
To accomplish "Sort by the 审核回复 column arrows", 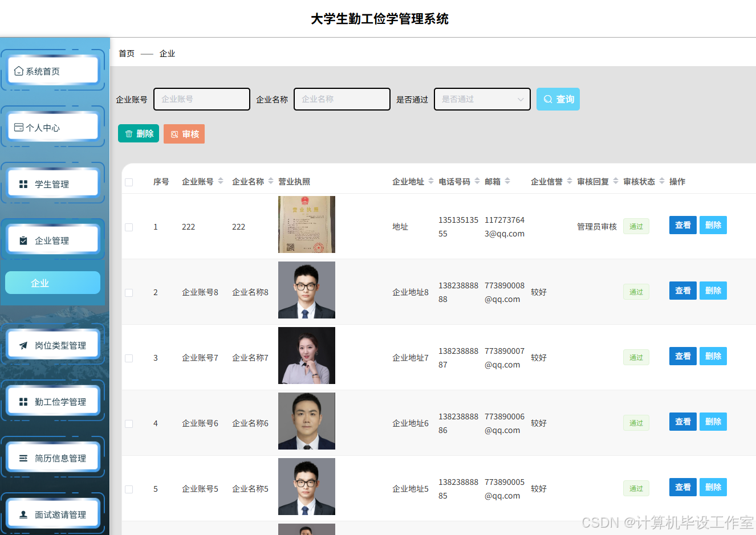I will point(616,181).
